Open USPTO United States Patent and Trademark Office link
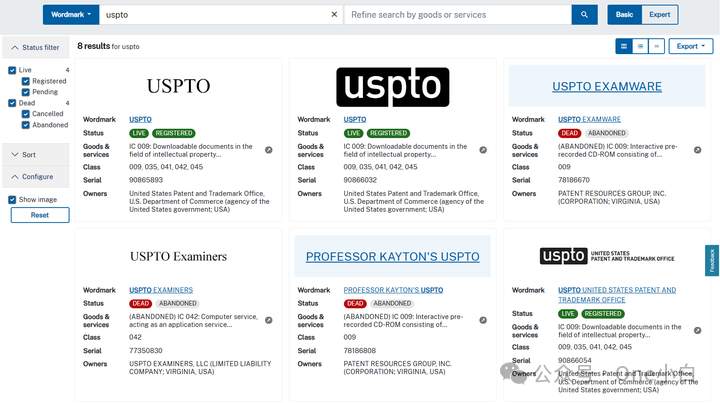This screenshot has height=403, width=720. point(617,295)
